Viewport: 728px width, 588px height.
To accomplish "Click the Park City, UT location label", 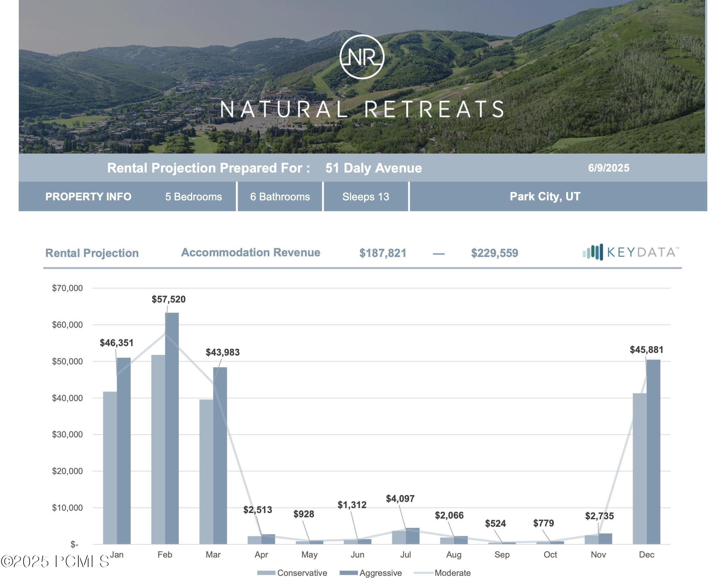I will pos(545,196).
